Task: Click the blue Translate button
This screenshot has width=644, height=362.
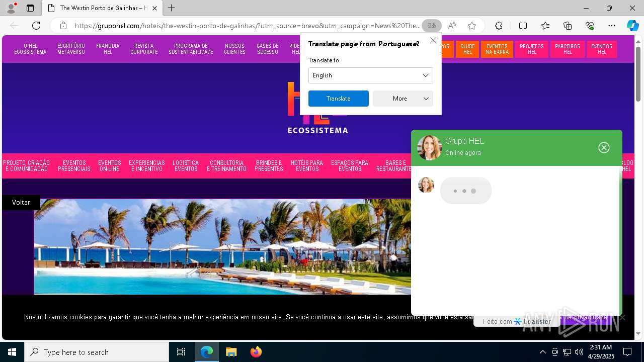Action: pyautogui.click(x=339, y=99)
